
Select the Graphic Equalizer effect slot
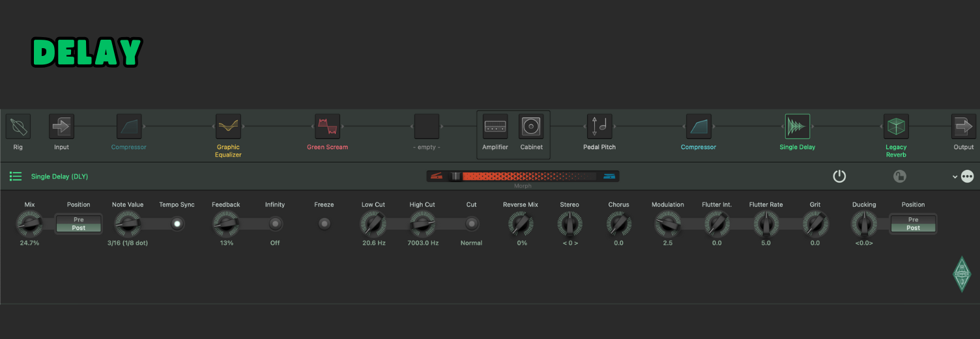(x=228, y=126)
